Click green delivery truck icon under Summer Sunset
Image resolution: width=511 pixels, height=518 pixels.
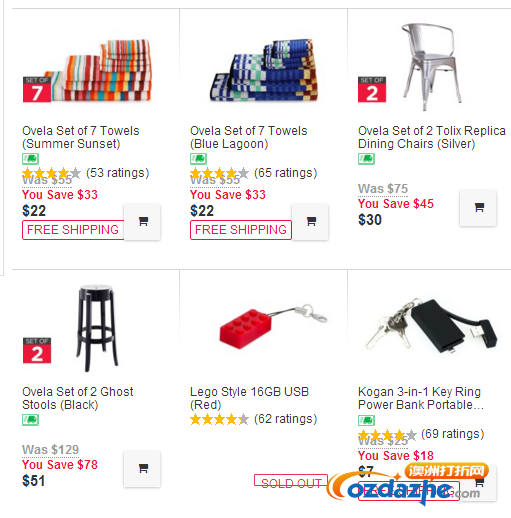coord(31,159)
